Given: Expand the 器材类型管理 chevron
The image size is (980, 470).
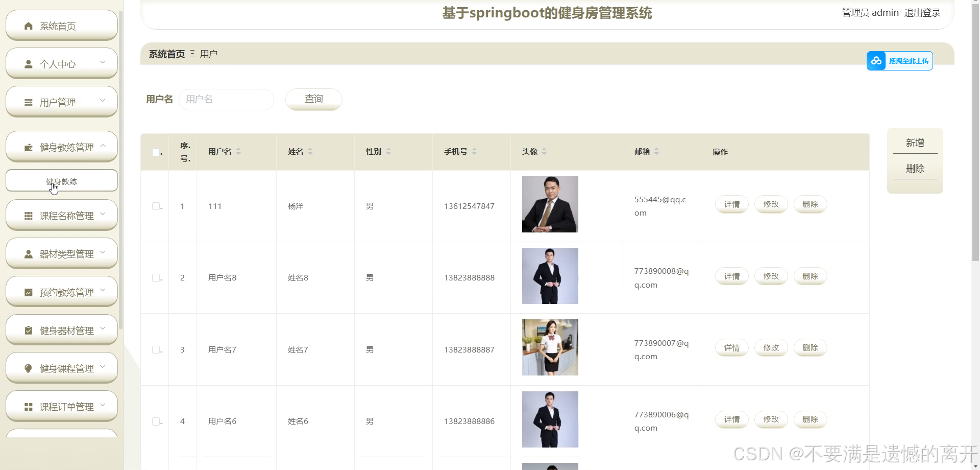Looking at the screenshot, I should tap(103, 252).
